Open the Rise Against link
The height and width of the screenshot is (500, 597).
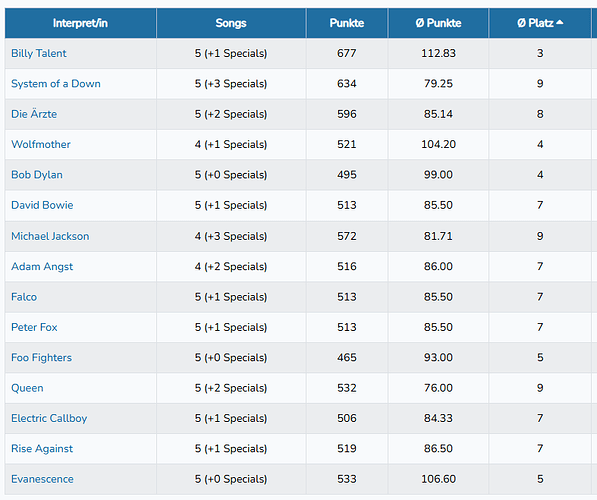[x=42, y=449]
